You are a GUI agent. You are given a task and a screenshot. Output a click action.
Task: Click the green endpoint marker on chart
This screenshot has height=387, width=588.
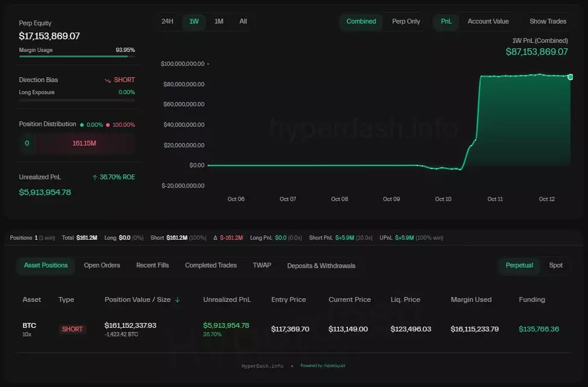pyautogui.click(x=570, y=77)
